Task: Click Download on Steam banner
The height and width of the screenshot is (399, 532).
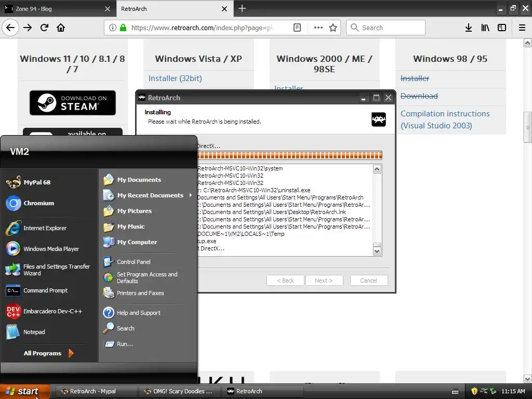Action: click(73, 103)
